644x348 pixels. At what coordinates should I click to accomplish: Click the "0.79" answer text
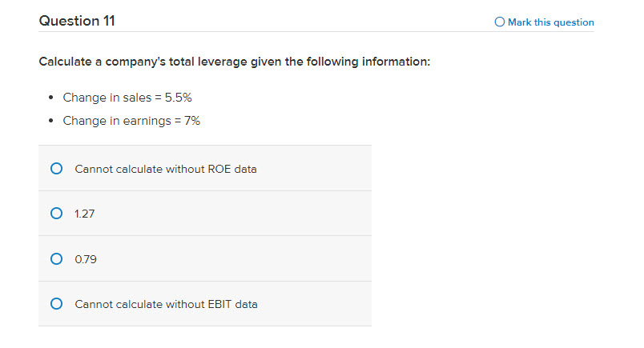coord(86,259)
